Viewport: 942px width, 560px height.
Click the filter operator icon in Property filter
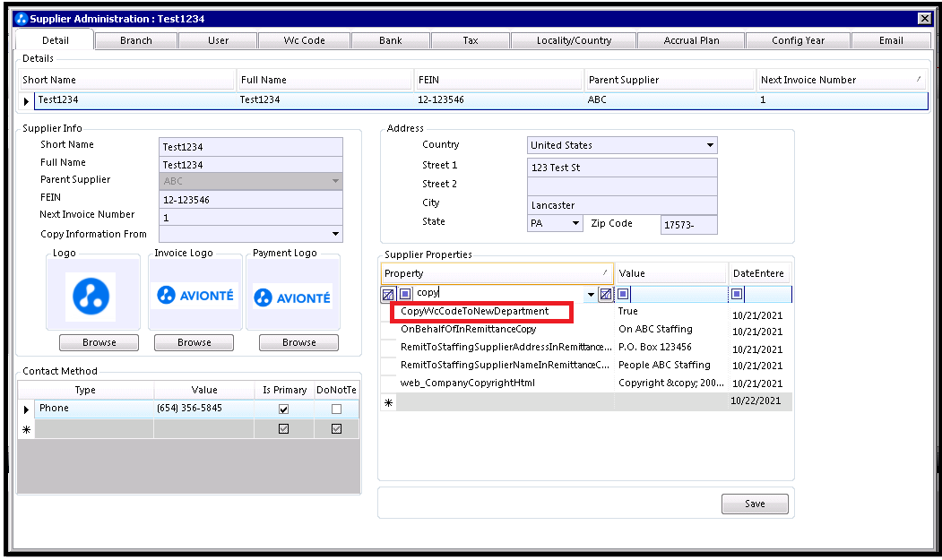405,294
